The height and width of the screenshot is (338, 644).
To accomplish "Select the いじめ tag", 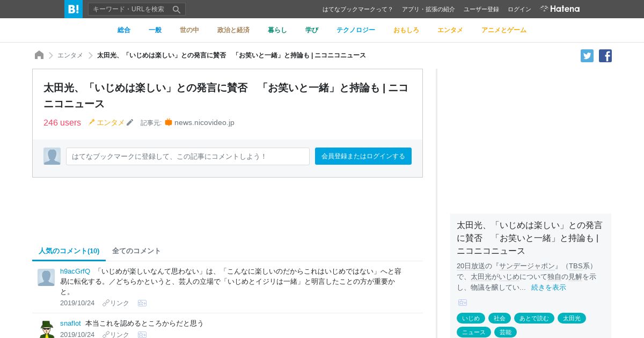I will point(471,318).
